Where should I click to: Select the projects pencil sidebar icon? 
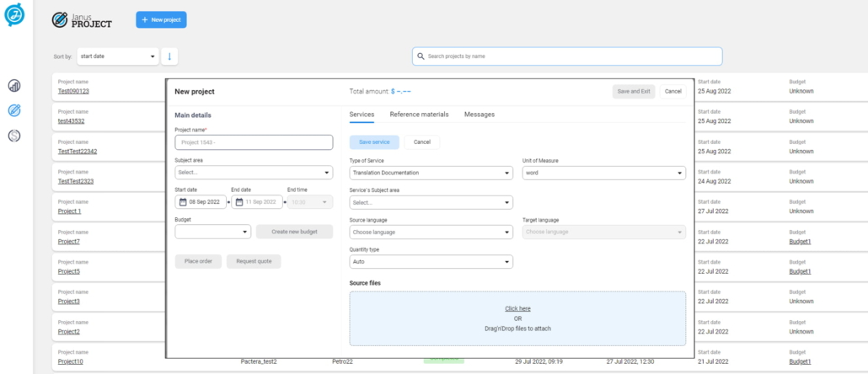point(14,110)
